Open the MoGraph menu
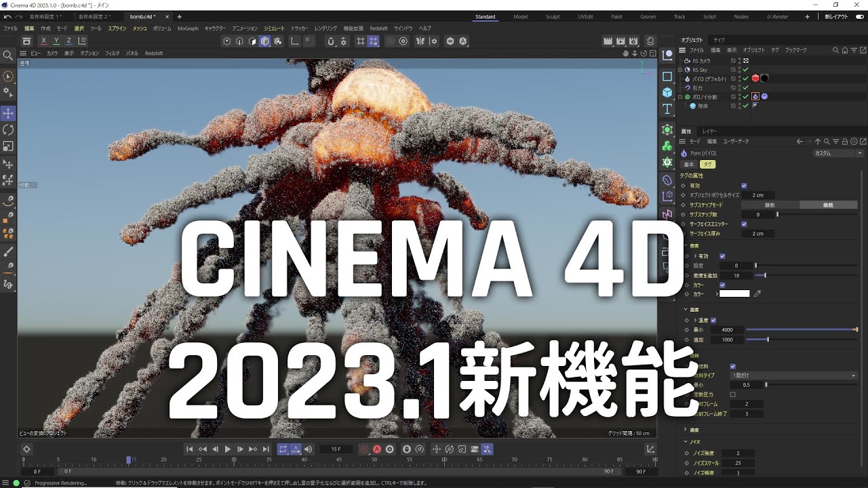 [188, 28]
